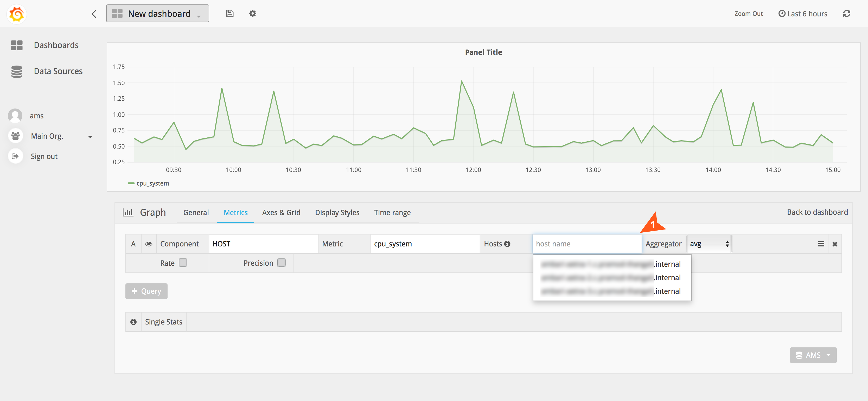Click the save dashboard icon

229,14
